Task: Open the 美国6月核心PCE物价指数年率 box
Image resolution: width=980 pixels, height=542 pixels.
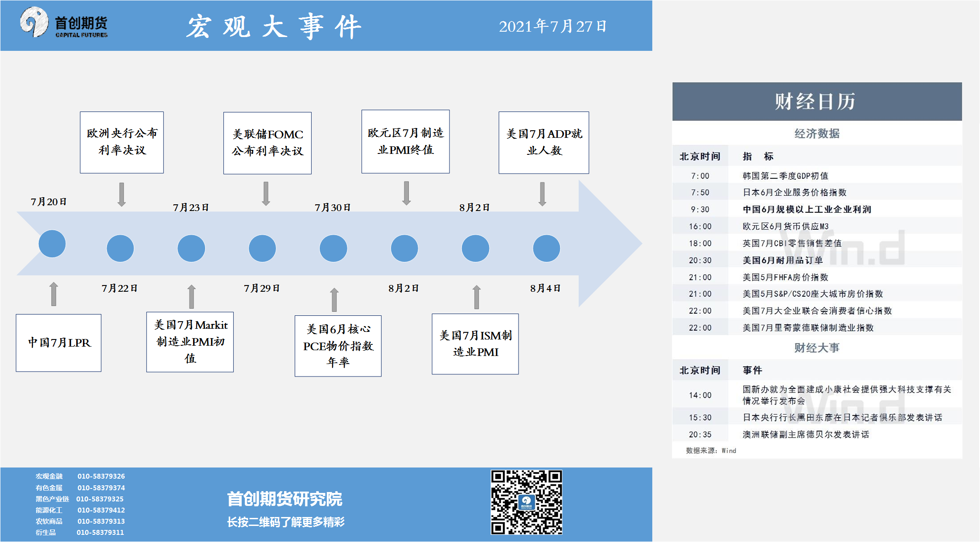Action: [338, 346]
